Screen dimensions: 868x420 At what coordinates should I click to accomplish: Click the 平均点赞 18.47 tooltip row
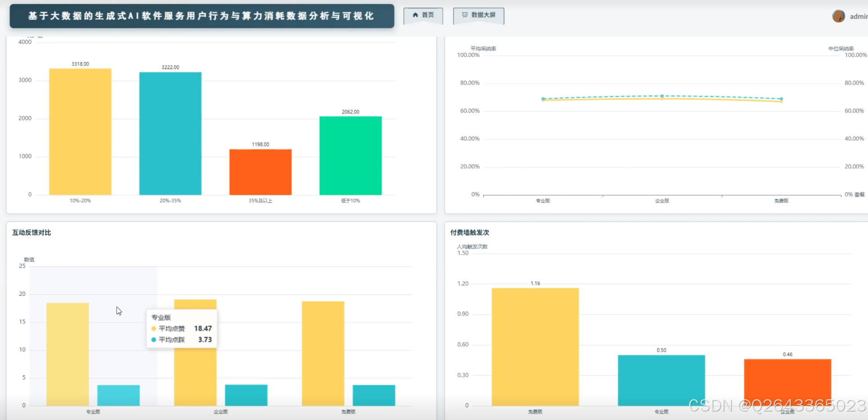[181, 329]
